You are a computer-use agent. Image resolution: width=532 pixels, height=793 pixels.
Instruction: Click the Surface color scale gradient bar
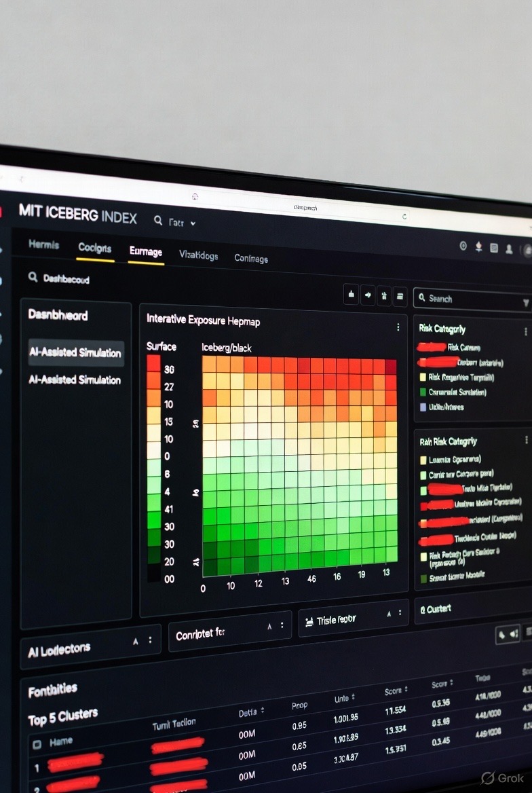click(x=154, y=468)
